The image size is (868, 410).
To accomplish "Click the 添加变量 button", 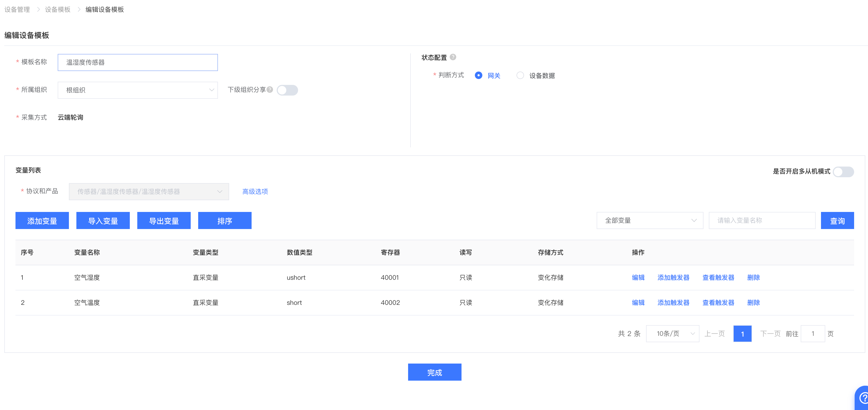I will (42, 220).
